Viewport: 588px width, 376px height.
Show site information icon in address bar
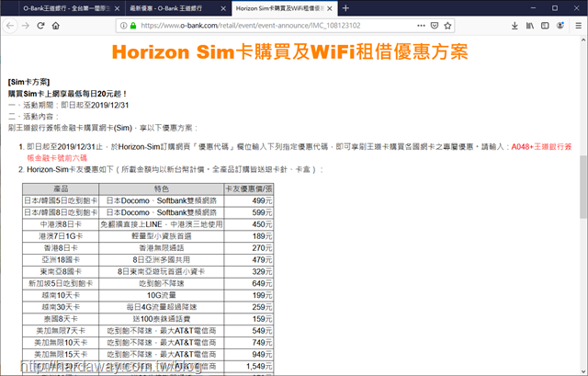tap(123, 26)
